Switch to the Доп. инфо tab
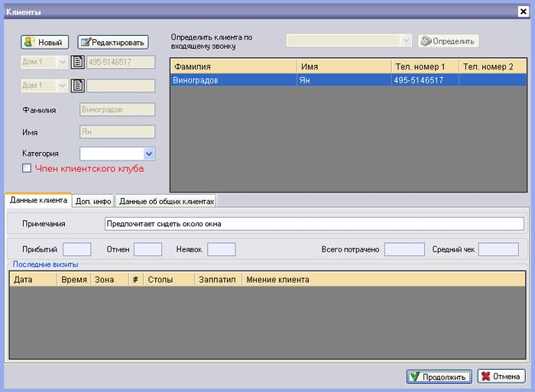 tap(93, 201)
